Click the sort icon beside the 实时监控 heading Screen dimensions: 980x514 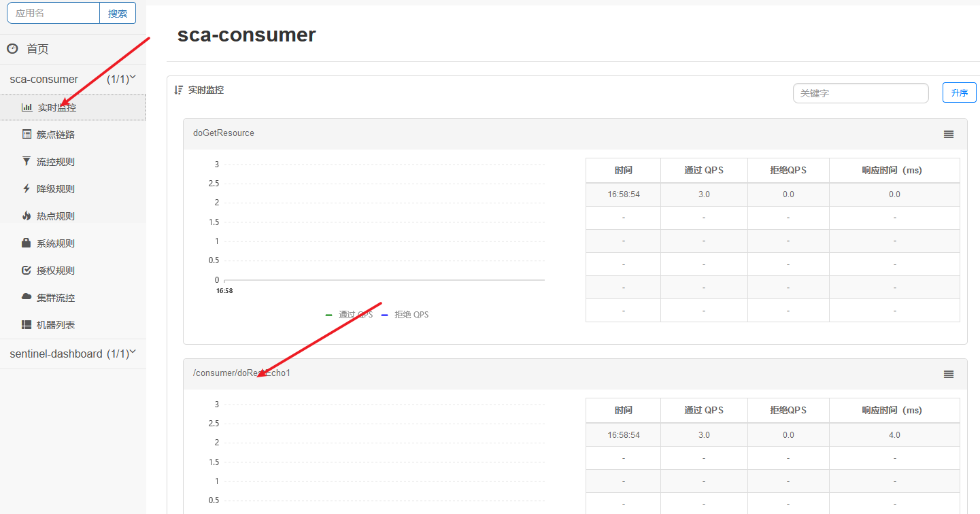(179, 90)
